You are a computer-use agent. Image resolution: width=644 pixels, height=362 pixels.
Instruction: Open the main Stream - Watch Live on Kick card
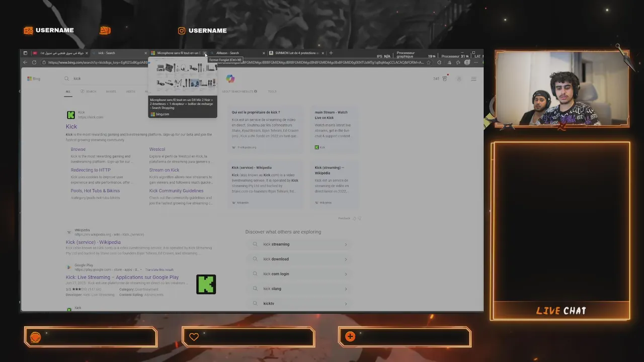click(x=335, y=129)
